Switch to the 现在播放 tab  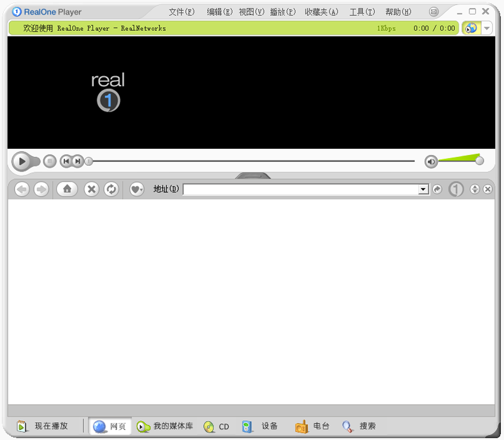42,426
